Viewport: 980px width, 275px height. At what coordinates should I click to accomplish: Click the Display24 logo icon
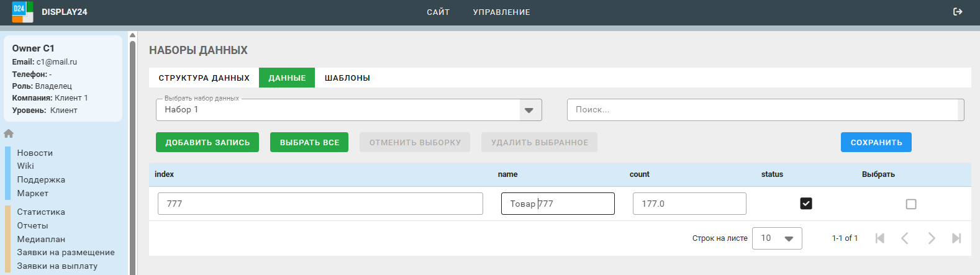(x=22, y=12)
